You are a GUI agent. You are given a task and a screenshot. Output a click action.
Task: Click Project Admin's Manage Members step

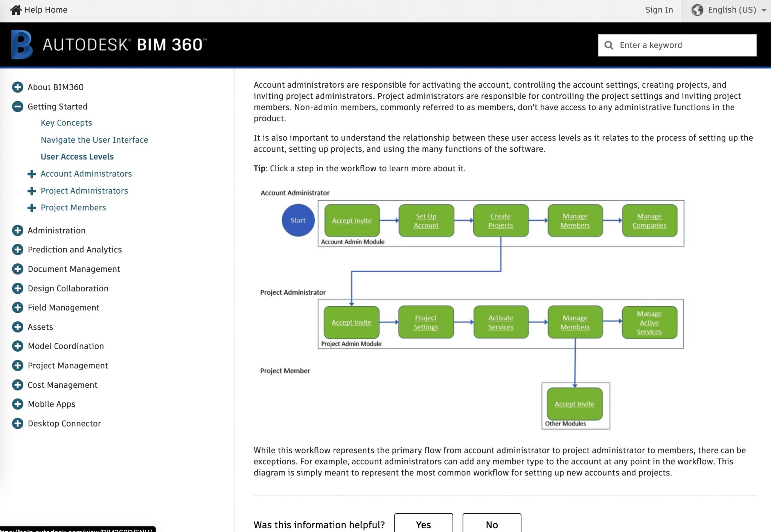point(575,322)
